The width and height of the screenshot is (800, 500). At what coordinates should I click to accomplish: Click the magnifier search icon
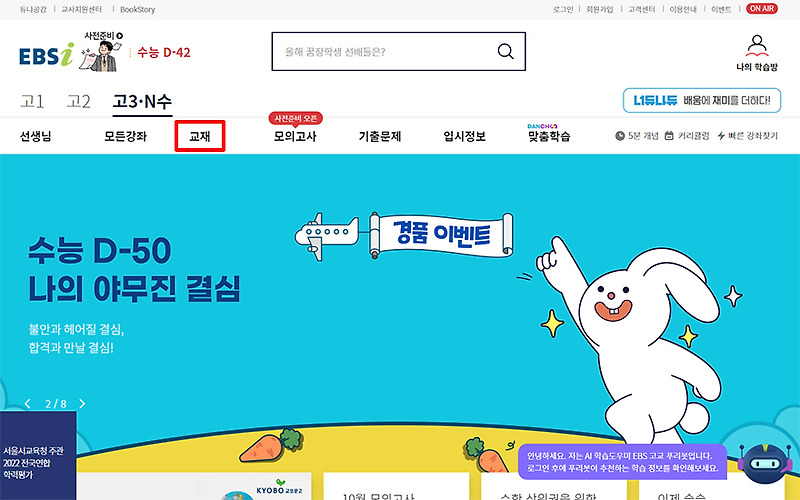[x=505, y=52]
